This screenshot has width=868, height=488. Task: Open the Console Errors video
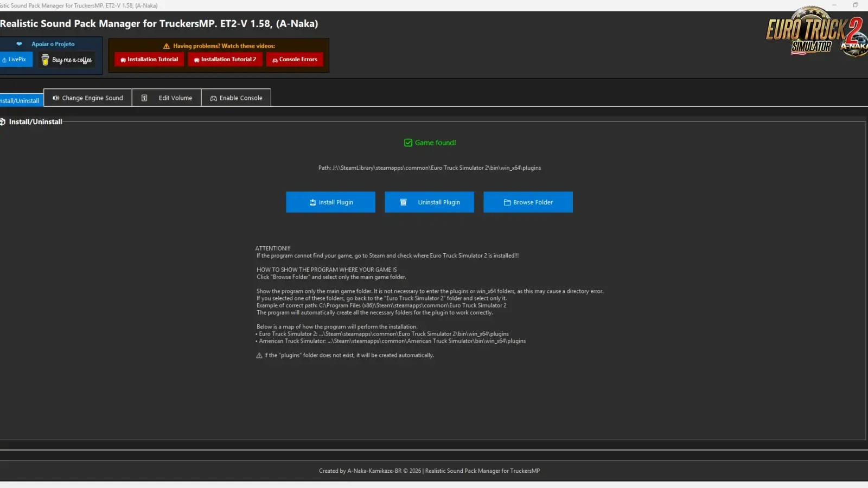point(295,60)
